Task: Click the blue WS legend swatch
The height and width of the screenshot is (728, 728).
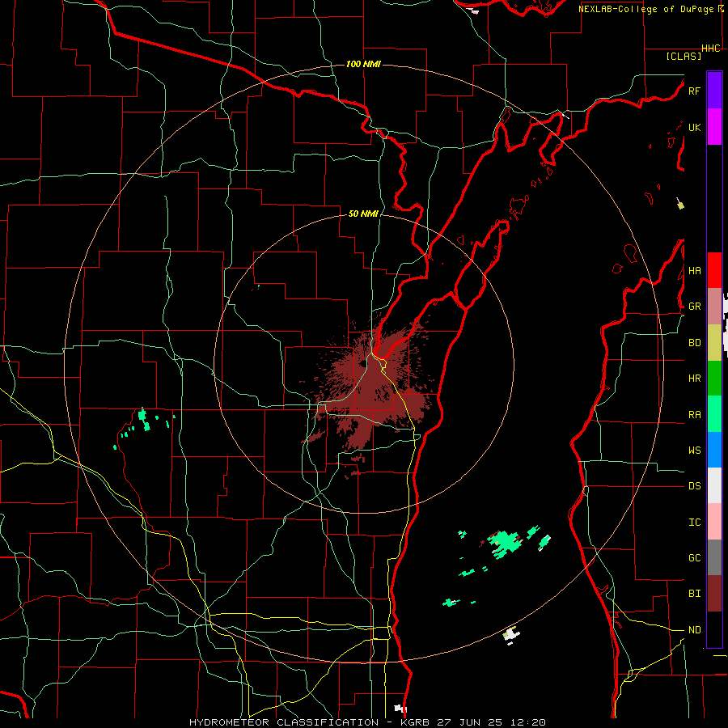Action: point(714,450)
